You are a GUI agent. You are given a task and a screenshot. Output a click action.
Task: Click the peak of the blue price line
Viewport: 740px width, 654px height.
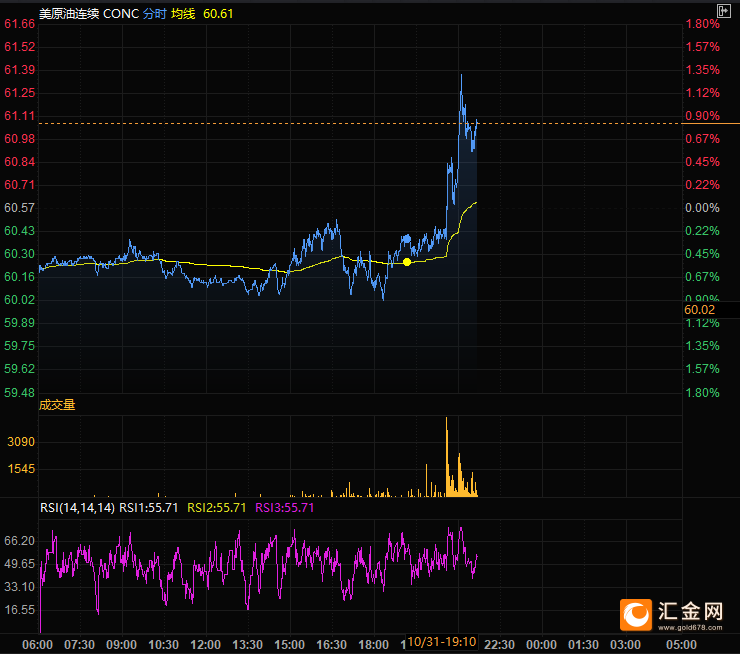[x=461, y=76]
